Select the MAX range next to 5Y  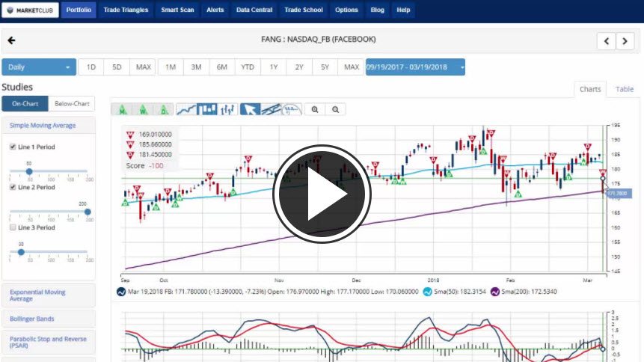[351, 67]
